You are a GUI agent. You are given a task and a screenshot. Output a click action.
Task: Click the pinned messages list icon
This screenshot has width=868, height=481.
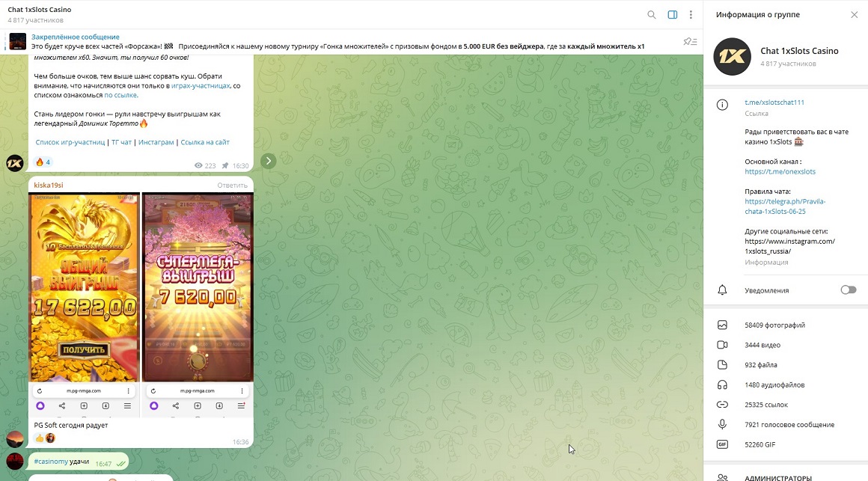point(690,41)
